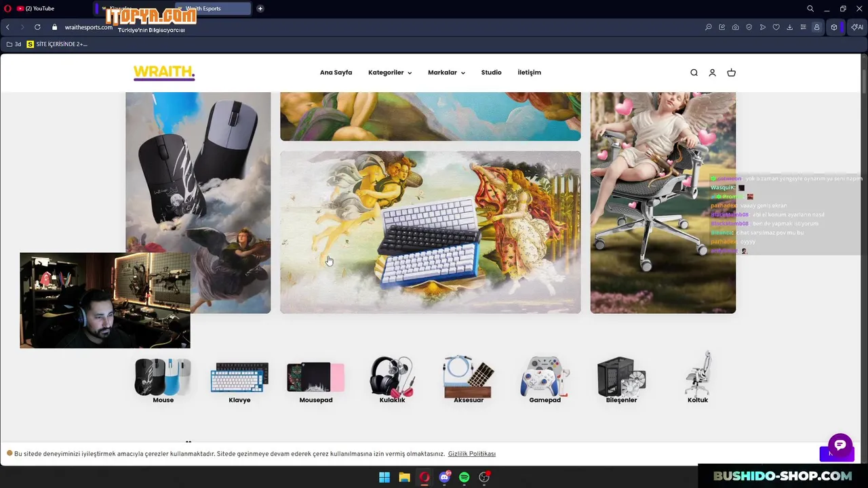Open Spotify from taskbar
The height and width of the screenshot is (488, 868).
tap(464, 477)
